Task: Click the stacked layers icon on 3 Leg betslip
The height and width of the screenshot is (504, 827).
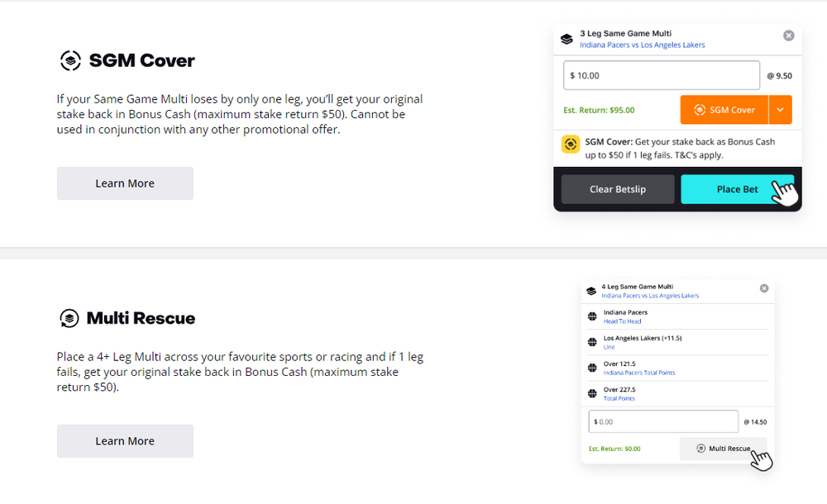Action: 566,39
